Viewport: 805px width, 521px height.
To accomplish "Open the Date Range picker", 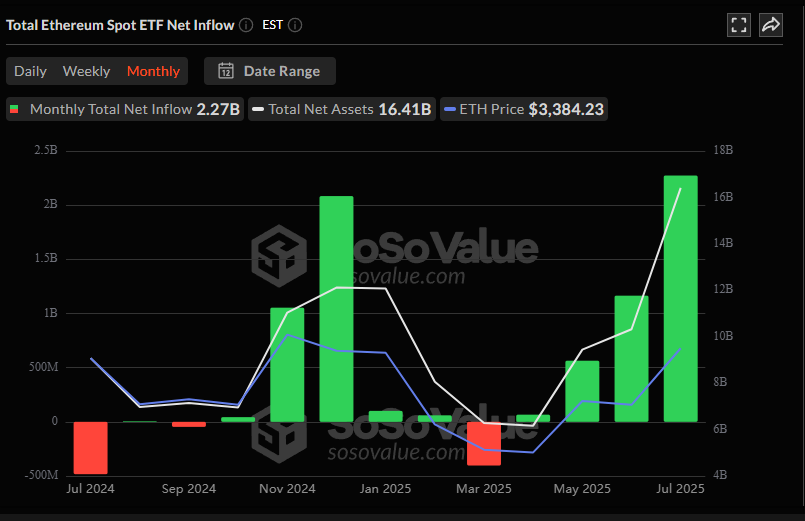I will 270,71.
